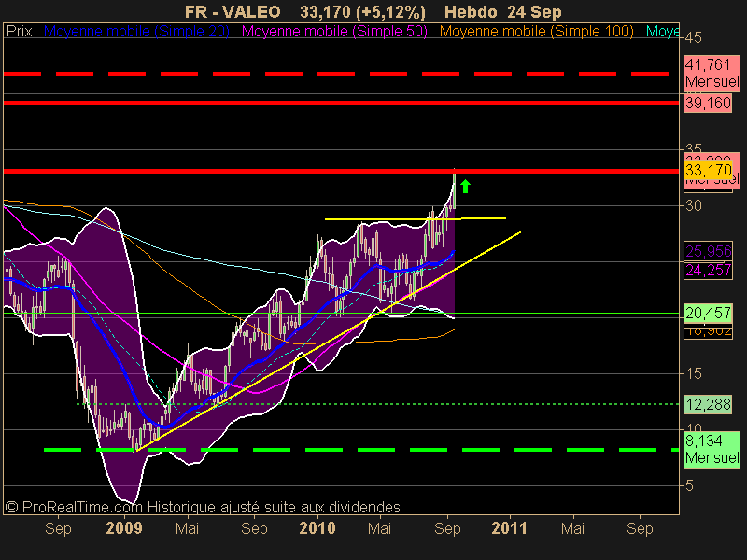Click the purple "25,956" price label
This screenshot has width=747, height=560.
click(x=709, y=251)
